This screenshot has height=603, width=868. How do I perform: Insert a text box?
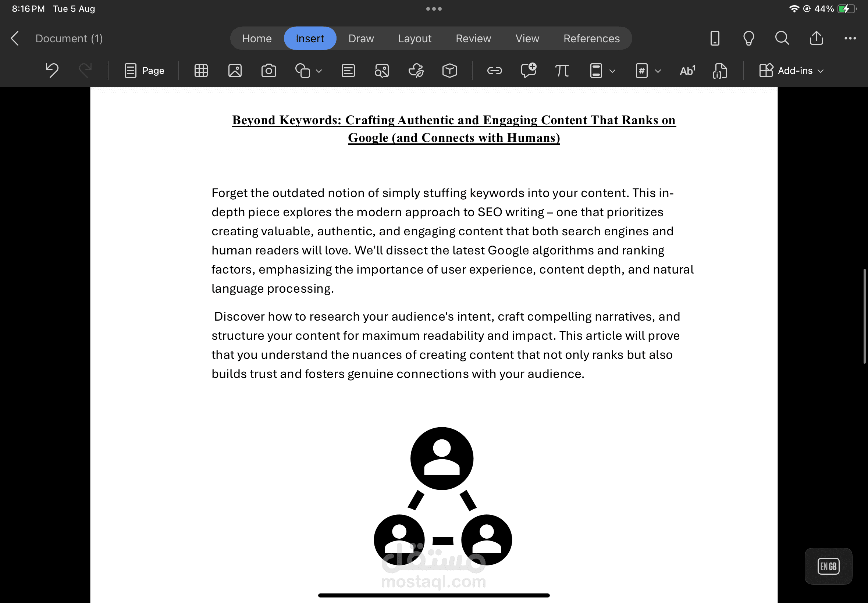click(348, 71)
